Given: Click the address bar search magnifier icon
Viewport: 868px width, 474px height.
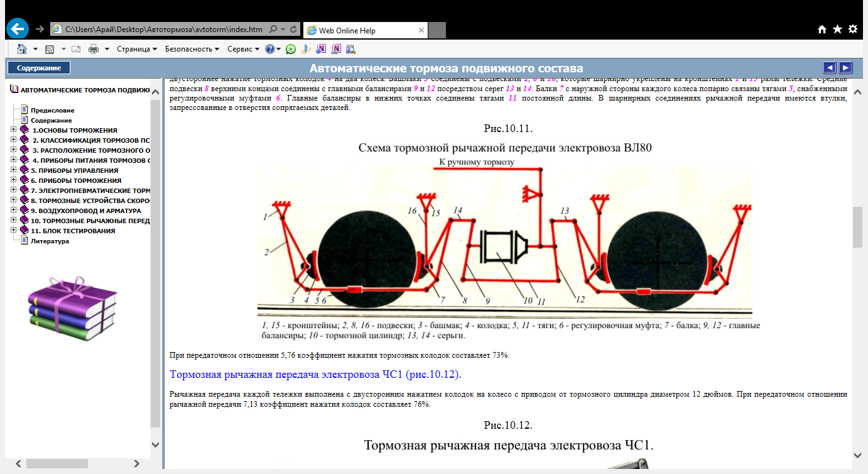Looking at the screenshot, I should (273, 30).
